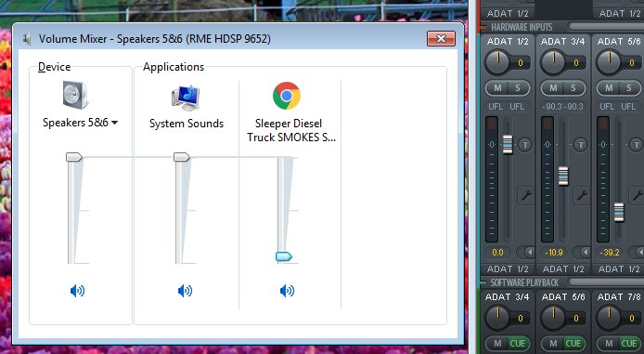Screen dimensions: 644x354
Task: Click pan knob of Software Playback ADAT 3/4
Action: 497,317
